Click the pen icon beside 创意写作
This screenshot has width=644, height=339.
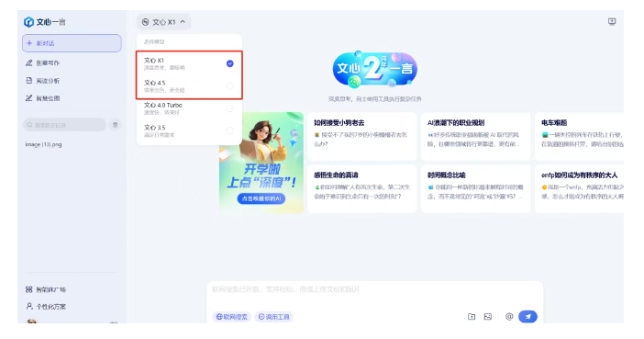tap(28, 63)
